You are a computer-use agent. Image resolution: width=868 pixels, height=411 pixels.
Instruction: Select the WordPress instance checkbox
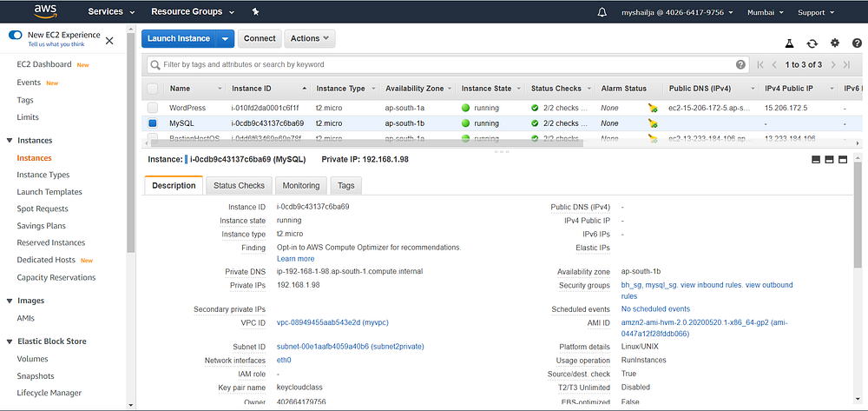coord(153,108)
